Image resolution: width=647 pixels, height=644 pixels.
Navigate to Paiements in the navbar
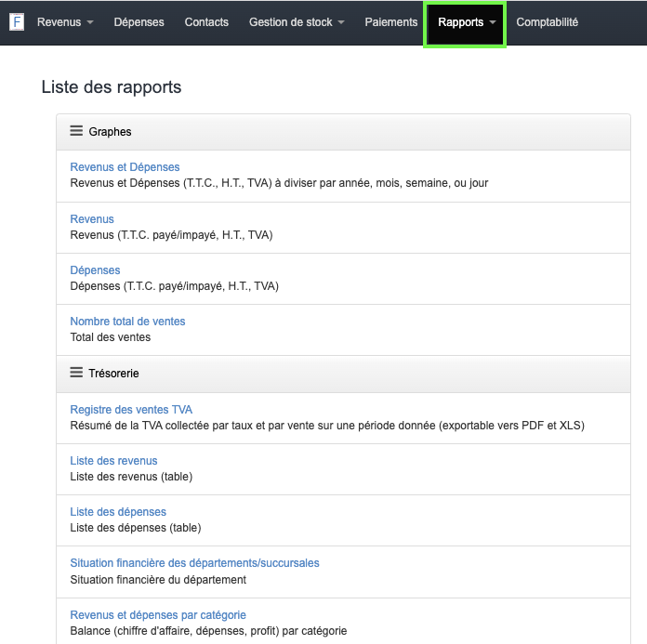coord(391,22)
